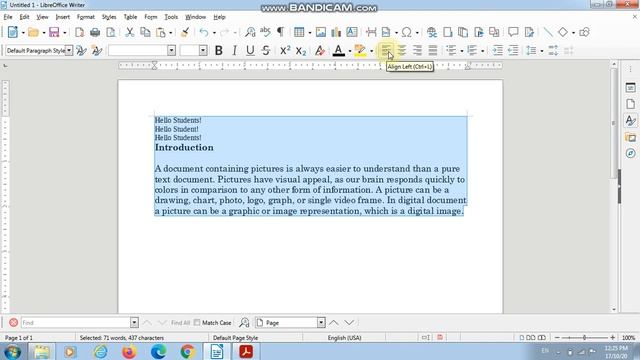This screenshot has height=360, width=640.
Task: Expand the font color dropdown arrow
Action: [350, 51]
